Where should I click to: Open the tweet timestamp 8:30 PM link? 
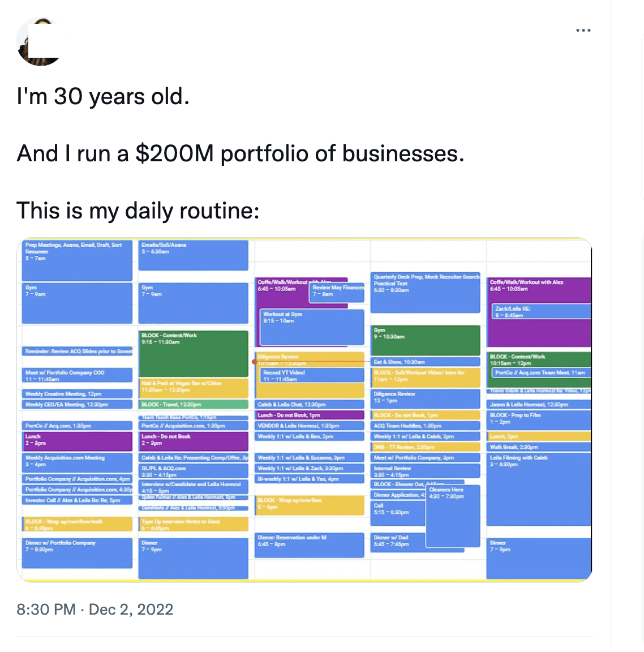point(46,609)
